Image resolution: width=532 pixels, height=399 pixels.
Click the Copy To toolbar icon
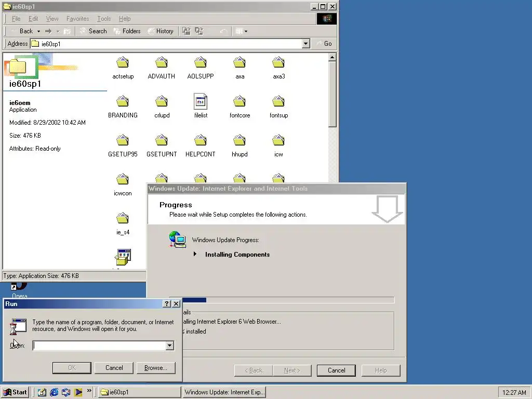[x=199, y=31]
